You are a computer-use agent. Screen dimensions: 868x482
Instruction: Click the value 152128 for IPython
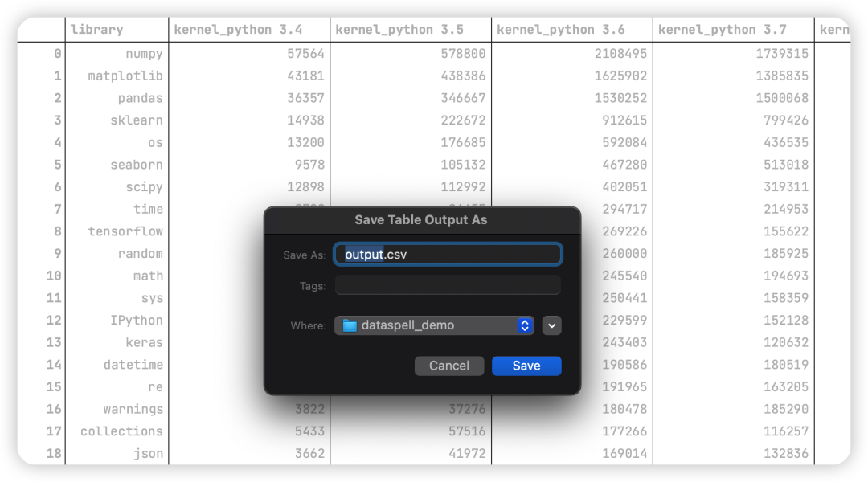[786, 320]
